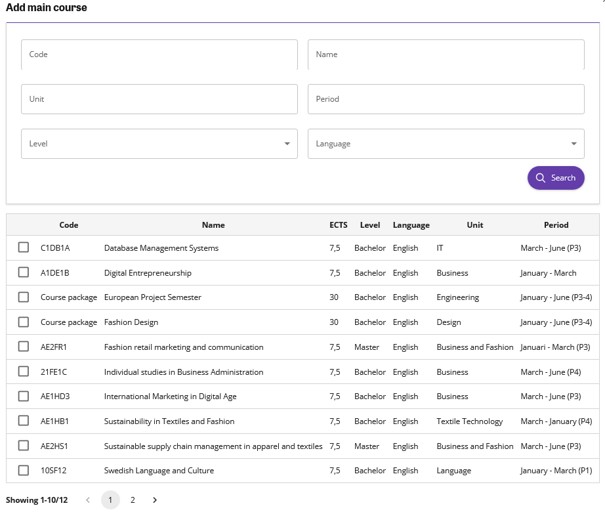
Task: Click into the Period input field
Action: (x=446, y=99)
